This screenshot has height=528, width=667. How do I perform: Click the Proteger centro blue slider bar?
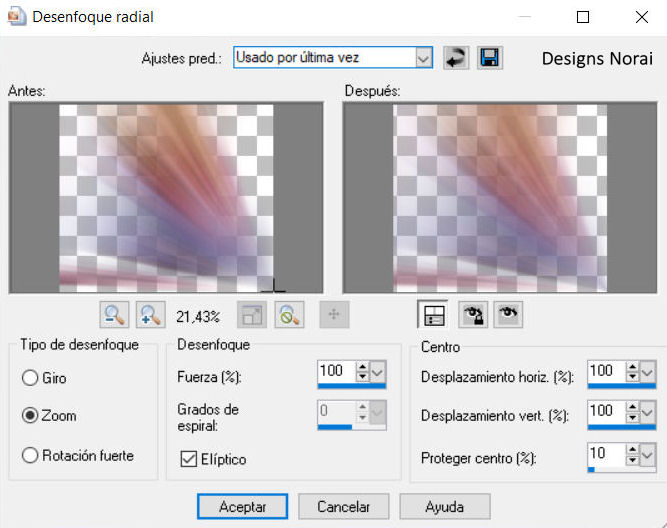click(x=622, y=470)
